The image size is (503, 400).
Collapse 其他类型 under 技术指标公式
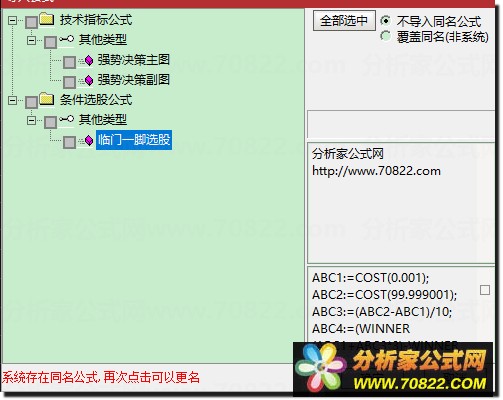click(x=31, y=41)
